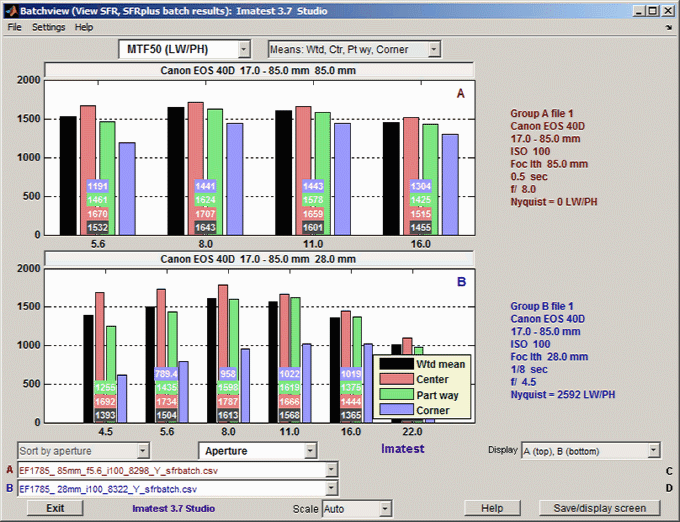This screenshot has height=522, width=680.
Task: Click the 1568 weighted mean label in chart B
Action: 289,415
